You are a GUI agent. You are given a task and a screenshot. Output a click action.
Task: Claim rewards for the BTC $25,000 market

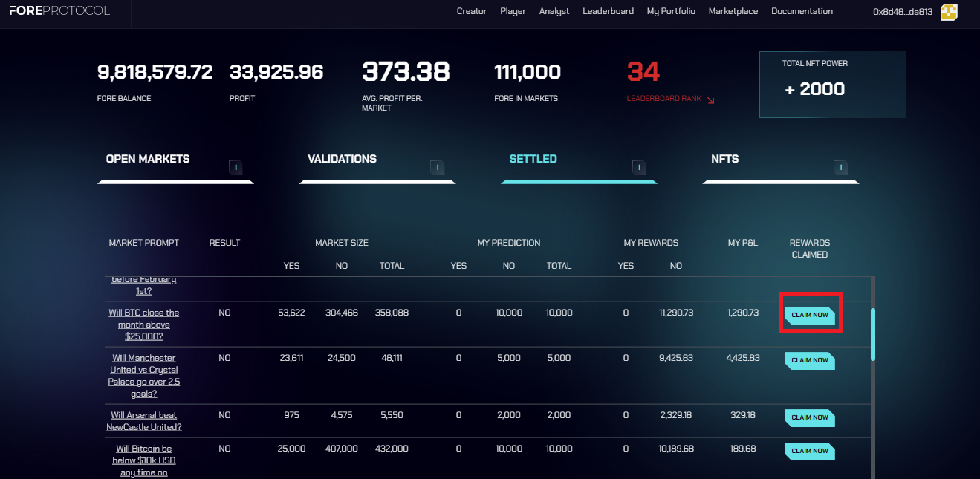click(810, 315)
